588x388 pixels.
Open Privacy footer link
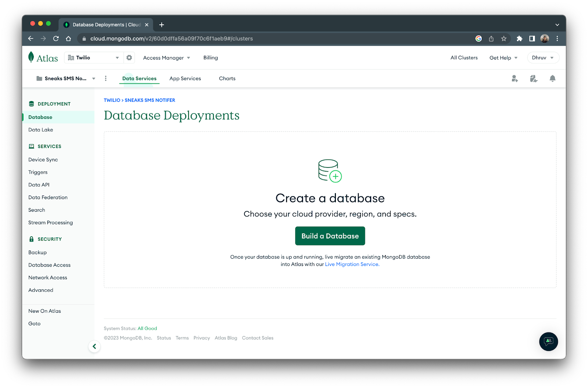(x=202, y=338)
